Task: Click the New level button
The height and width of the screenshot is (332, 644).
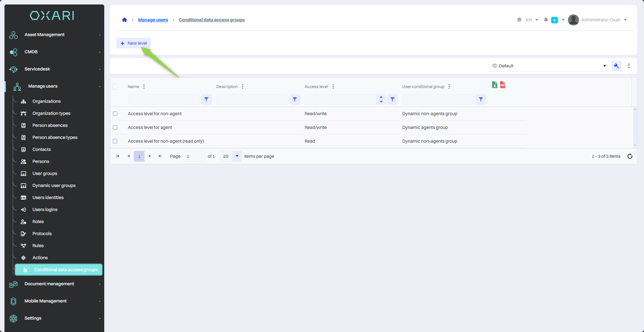Action: click(x=133, y=43)
